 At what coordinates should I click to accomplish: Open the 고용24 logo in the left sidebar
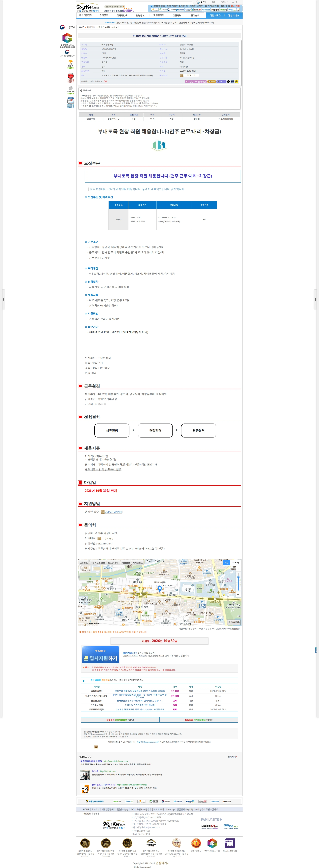pyautogui.click(x=67, y=27)
